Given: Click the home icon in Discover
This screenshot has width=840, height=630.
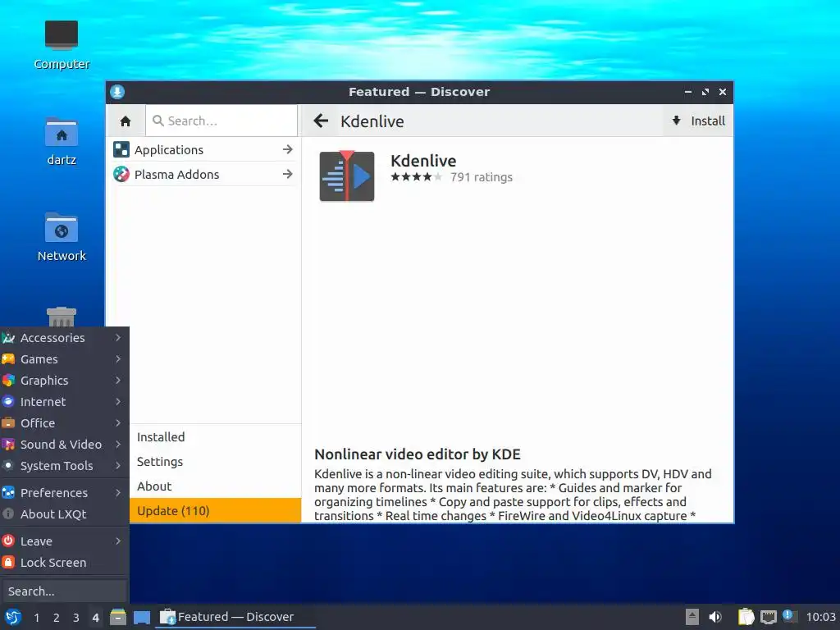Looking at the screenshot, I should click(126, 121).
